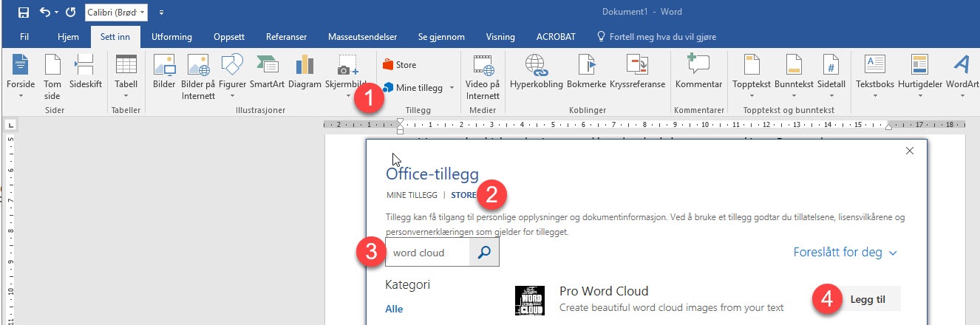Add a Kommentar comment
Image resolution: width=980 pixels, height=325 pixels.
point(698,72)
